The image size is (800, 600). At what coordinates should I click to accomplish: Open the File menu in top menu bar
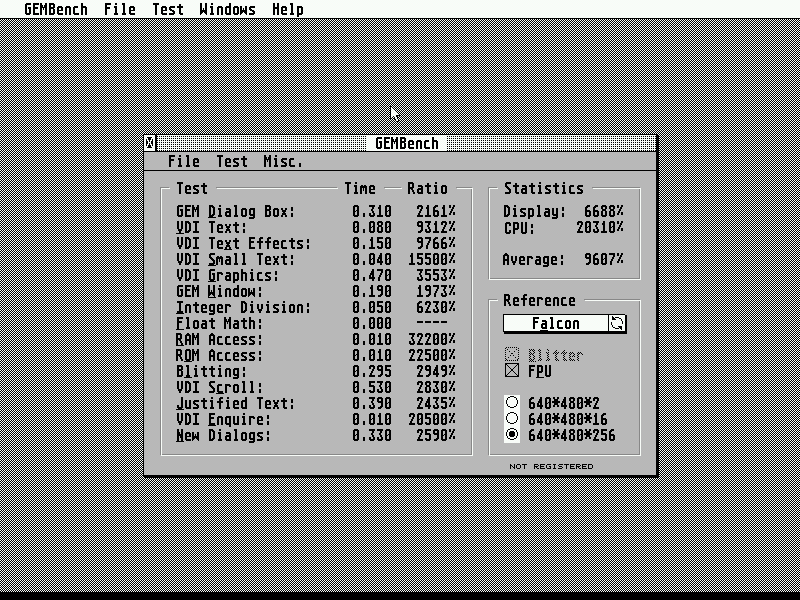(x=120, y=10)
